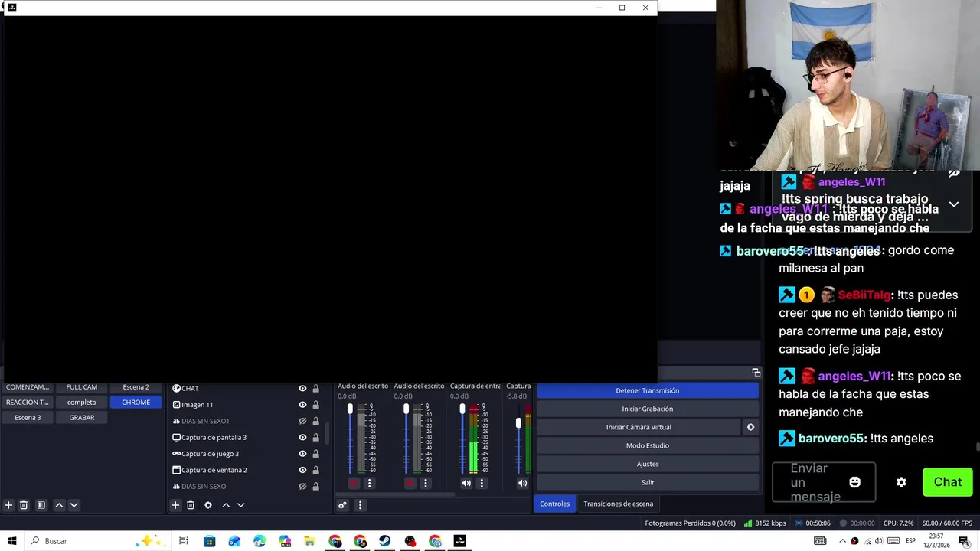Select the completa scene
The height and width of the screenshot is (551, 980).
point(82,403)
